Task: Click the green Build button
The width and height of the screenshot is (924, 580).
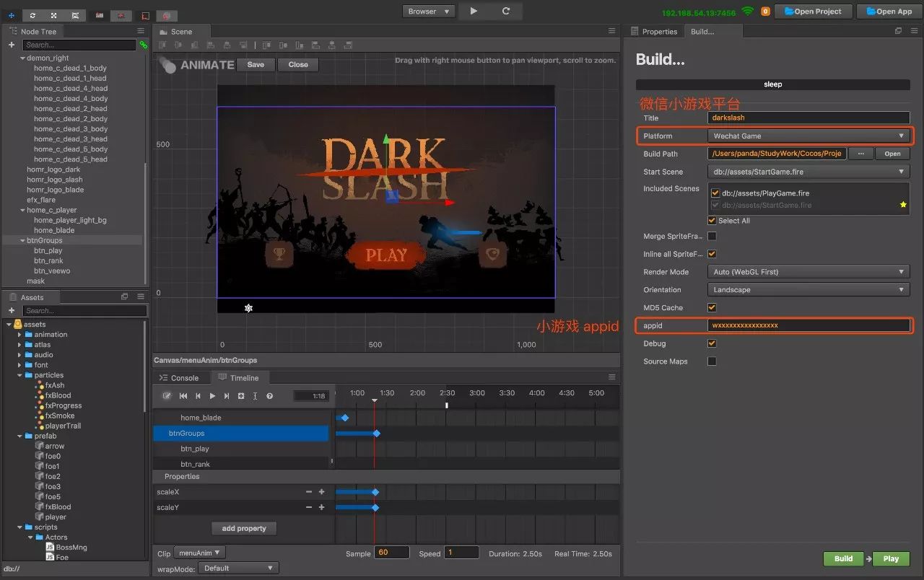Action: (x=844, y=558)
